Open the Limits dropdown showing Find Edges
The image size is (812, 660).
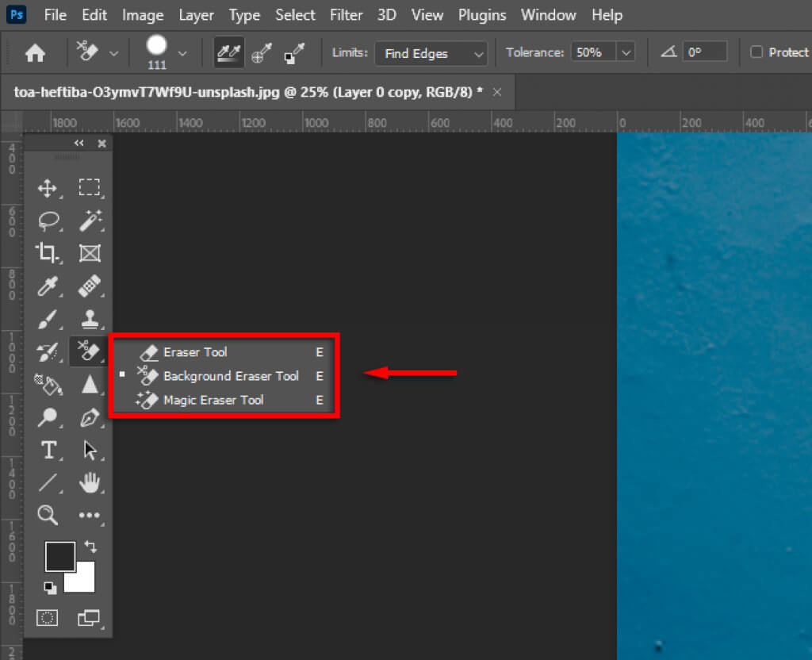tap(431, 53)
